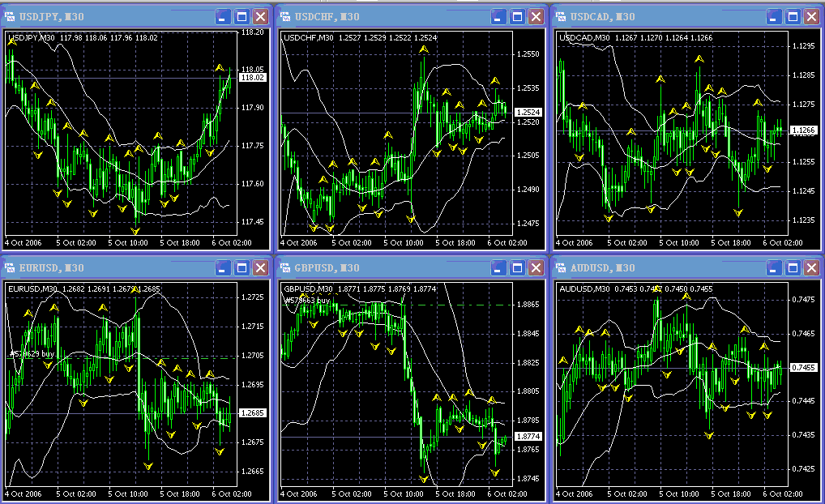This screenshot has width=825, height=504.
Task: Click the 117.45 price level on USDJPY axis
Action: 253,222
